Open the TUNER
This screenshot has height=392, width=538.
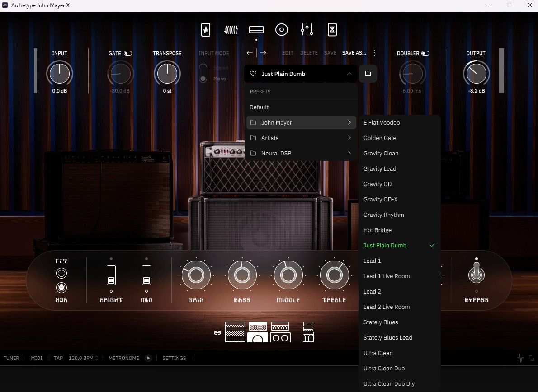point(11,358)
